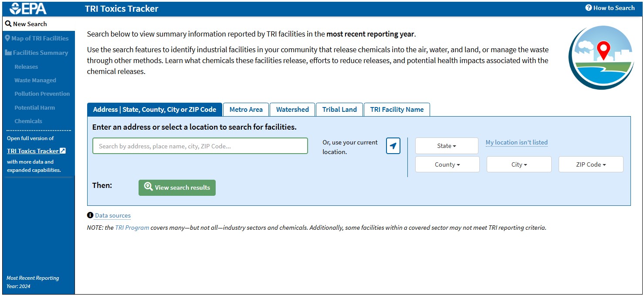Click the info icon beside Data sources
Screen dimensions: 644x295
[90, 215]
